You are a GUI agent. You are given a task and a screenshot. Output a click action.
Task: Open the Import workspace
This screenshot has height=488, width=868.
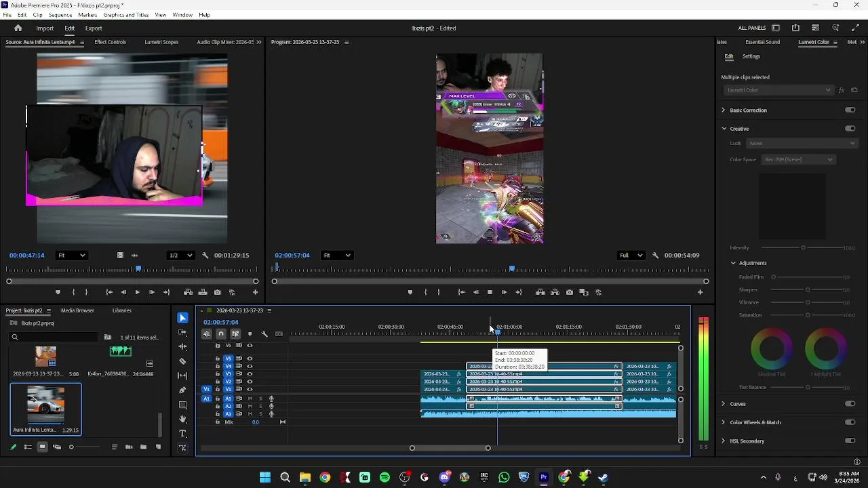pos(45,28)
